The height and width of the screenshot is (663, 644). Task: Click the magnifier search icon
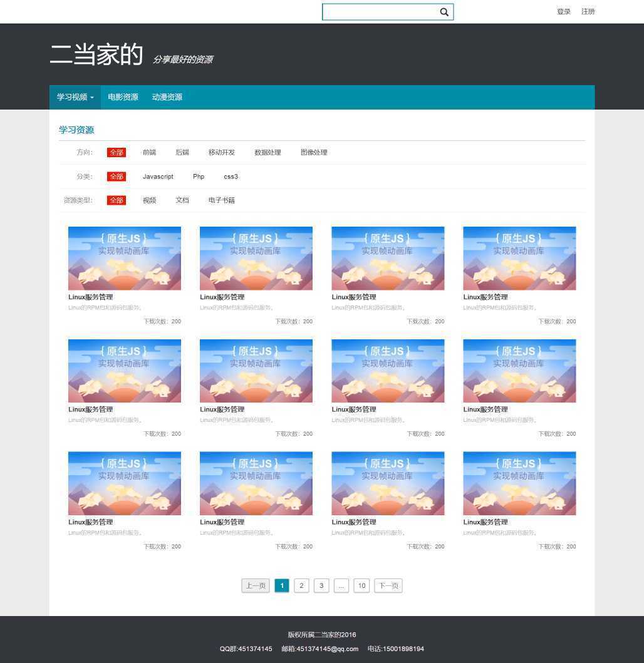point(444,12)
